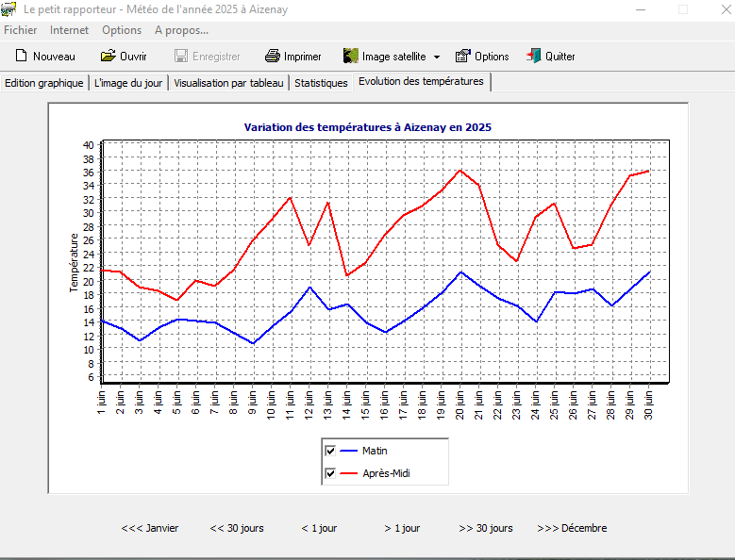Image resolution: width=735 pixels, height=560 pixels.
Task: Click the app icon in title bar
Action: (9, 9)
